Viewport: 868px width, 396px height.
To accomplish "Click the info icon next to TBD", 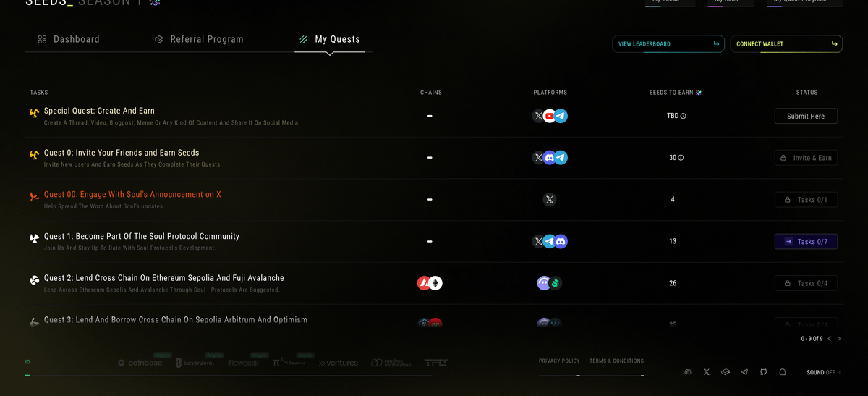I will pyautogui.click(x=684, y=116).
